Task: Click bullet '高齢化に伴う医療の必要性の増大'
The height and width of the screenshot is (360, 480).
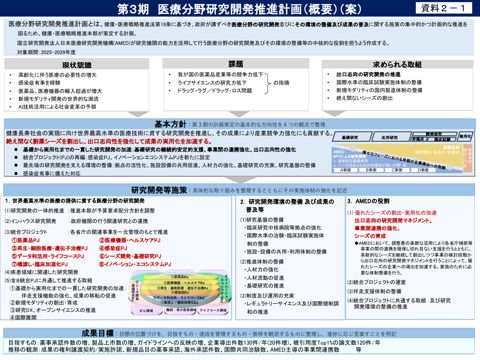Action: click(x=57, y=75)
